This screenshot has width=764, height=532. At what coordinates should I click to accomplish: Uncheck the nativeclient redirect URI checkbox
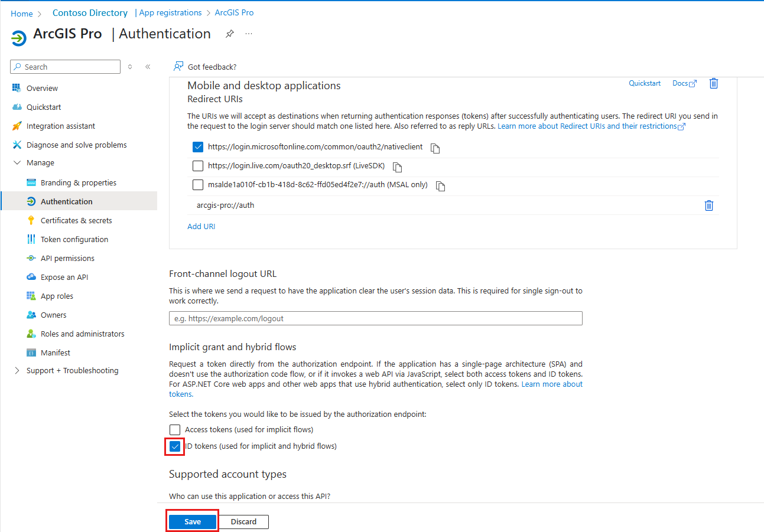click(x=198, y=146)
